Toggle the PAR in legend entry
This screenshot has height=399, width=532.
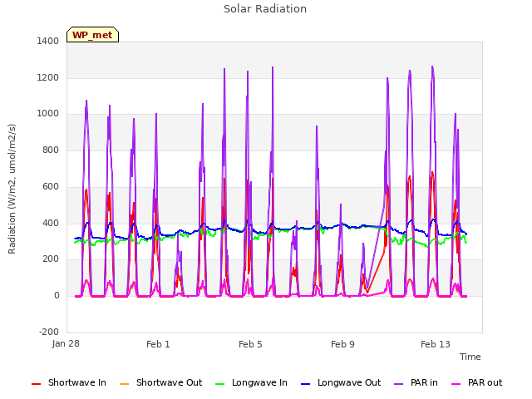tap(416, 382)
